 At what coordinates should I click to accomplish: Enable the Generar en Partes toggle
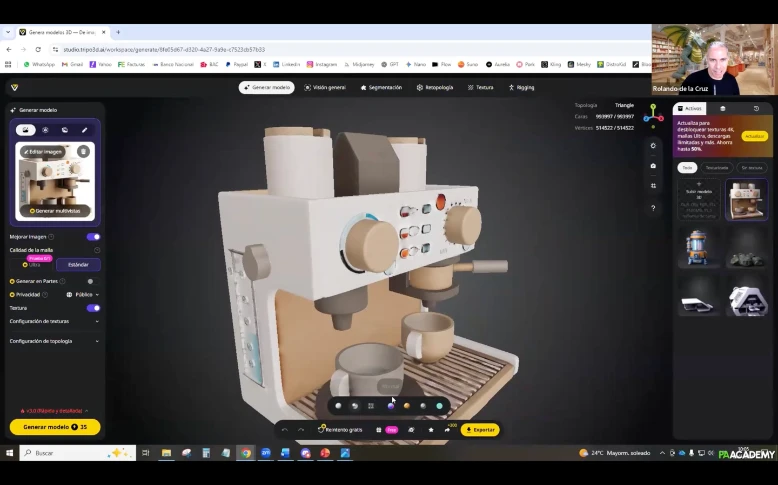(93, 281)
